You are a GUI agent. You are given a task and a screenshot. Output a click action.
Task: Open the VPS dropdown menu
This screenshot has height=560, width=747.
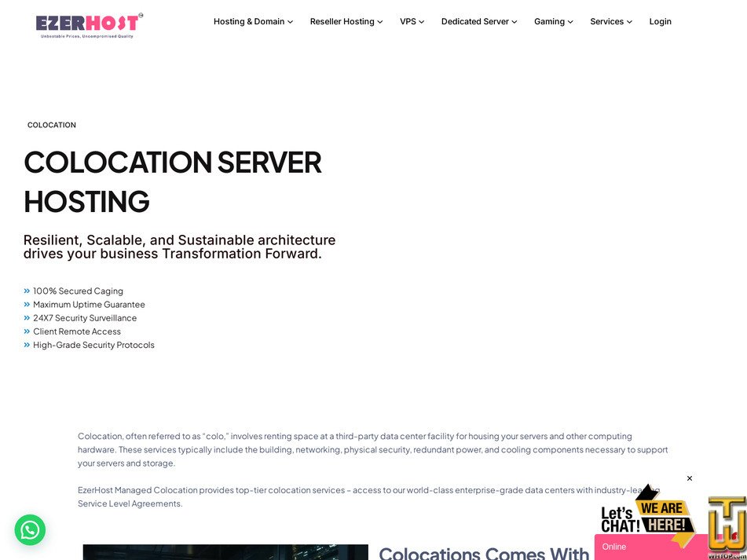(x=412, y=21)
